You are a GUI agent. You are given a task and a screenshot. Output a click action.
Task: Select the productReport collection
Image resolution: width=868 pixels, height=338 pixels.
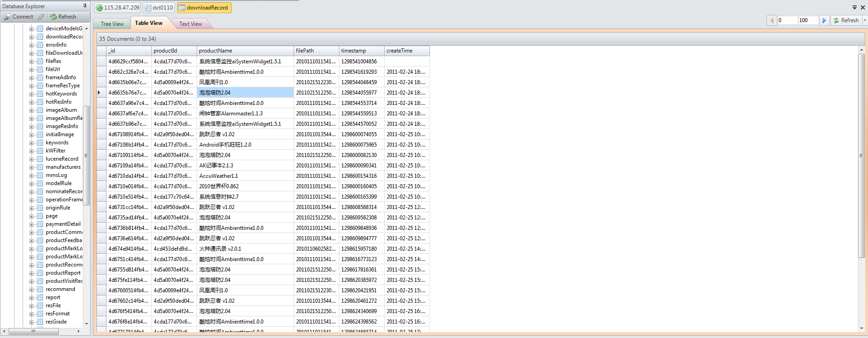click(63, 273)
